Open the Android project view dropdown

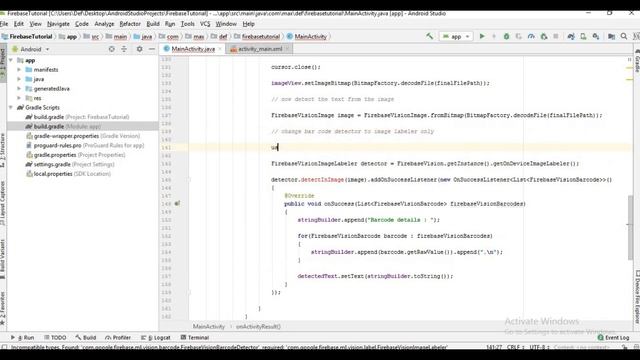tap(31, 49)
